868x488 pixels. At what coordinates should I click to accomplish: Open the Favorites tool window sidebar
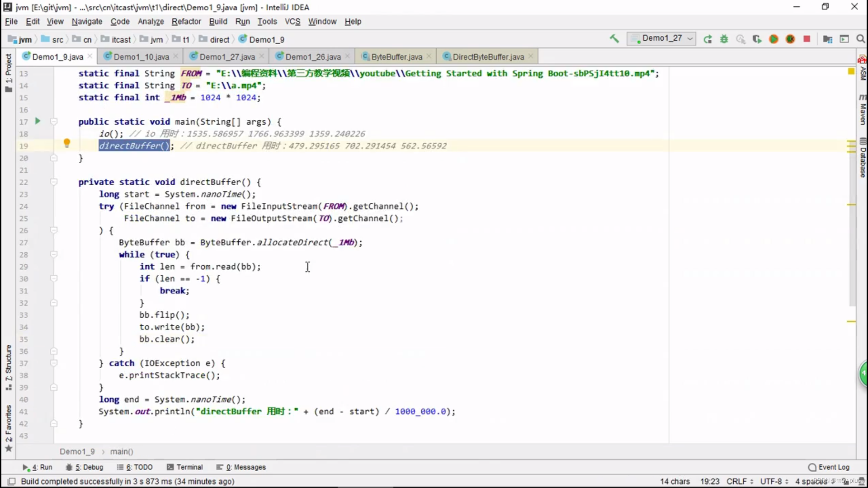pos(8,428)
